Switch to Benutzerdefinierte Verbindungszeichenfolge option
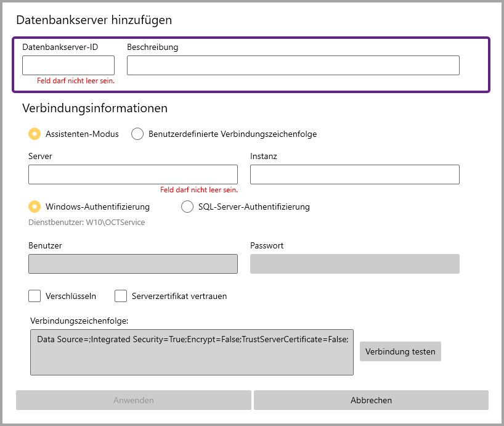 138,134
